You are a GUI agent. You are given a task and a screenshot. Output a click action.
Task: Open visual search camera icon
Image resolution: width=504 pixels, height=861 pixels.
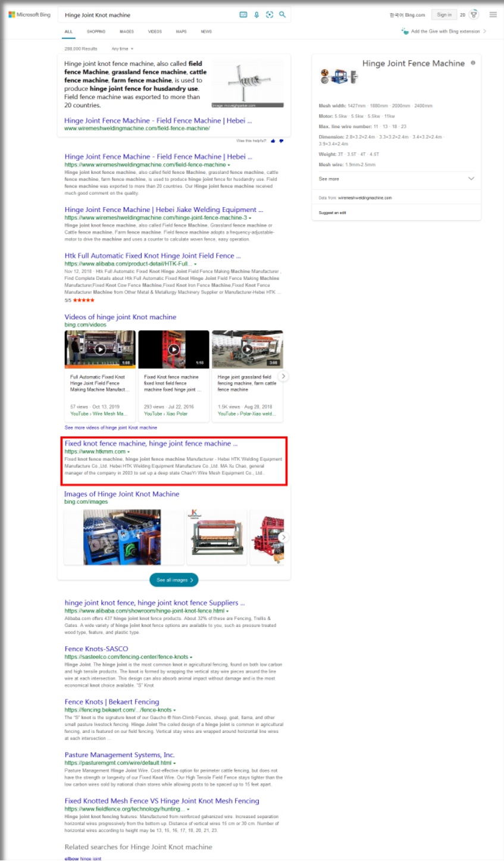(x=270, y=15)
